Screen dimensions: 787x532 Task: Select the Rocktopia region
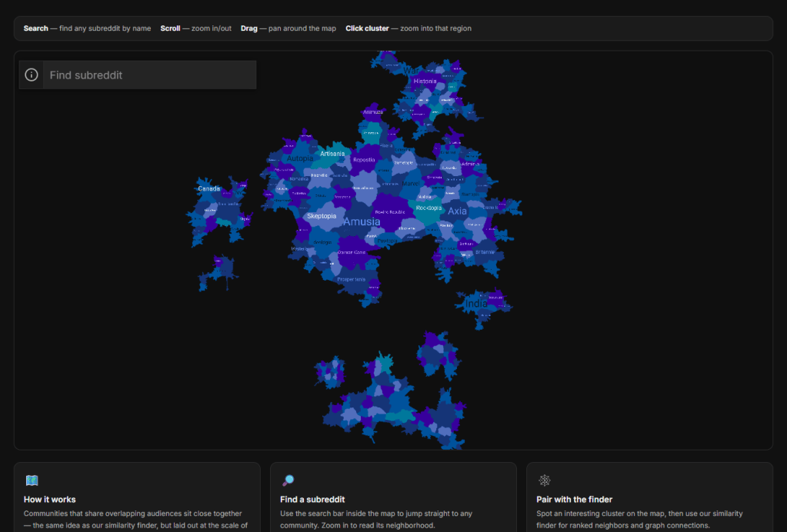tap(429, 208)
